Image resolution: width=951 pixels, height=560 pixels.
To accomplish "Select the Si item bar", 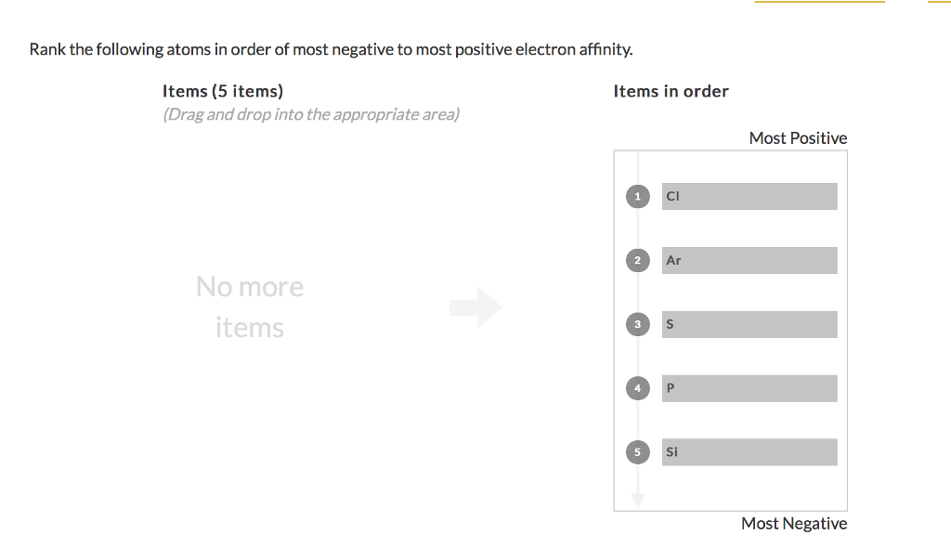I will coord(749,452).
